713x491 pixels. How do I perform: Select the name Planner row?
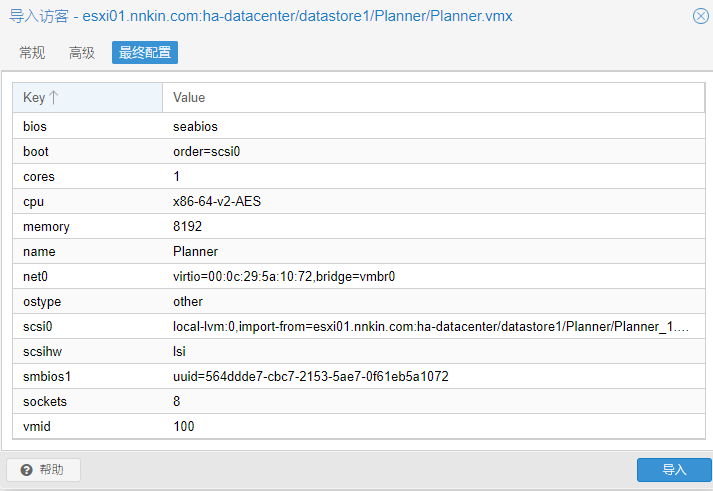click(x=358, y=252)
